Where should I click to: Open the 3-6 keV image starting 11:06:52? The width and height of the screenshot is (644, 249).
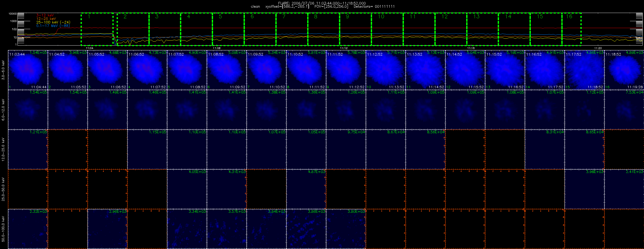[147, 70]
